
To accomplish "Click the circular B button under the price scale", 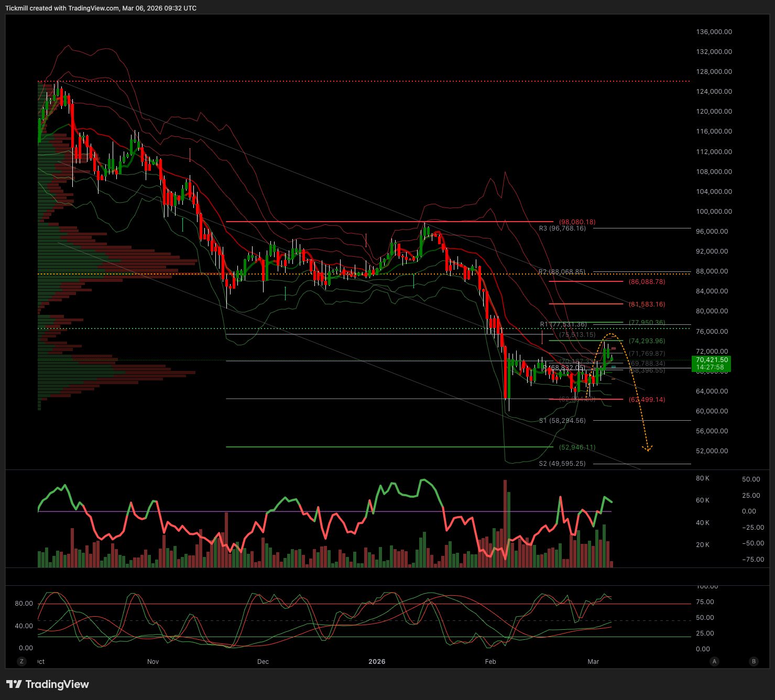I will 754,661.
